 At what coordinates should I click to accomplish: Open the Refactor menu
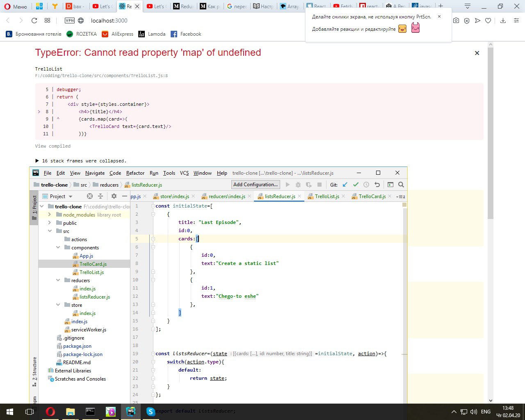tap(135, 173)
